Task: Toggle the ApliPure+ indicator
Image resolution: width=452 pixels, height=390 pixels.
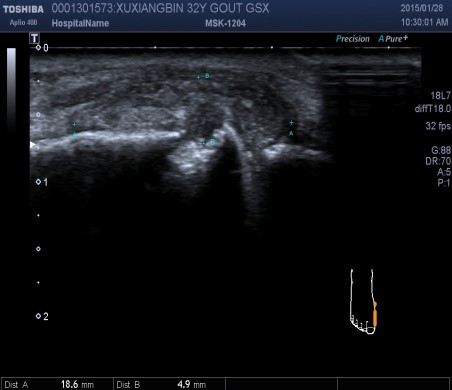Action: (393, 39)
